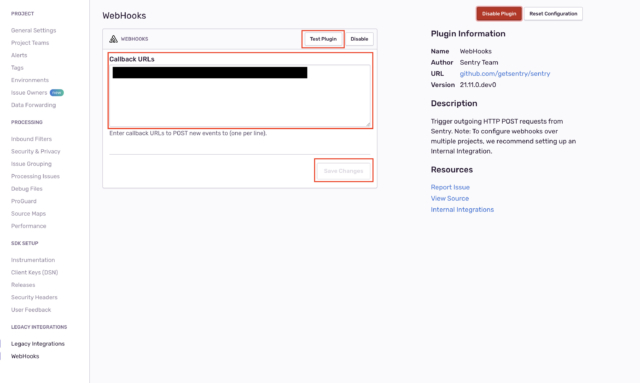Go to General Settings in sidebar
640x383 pixels.
[33, 30]
